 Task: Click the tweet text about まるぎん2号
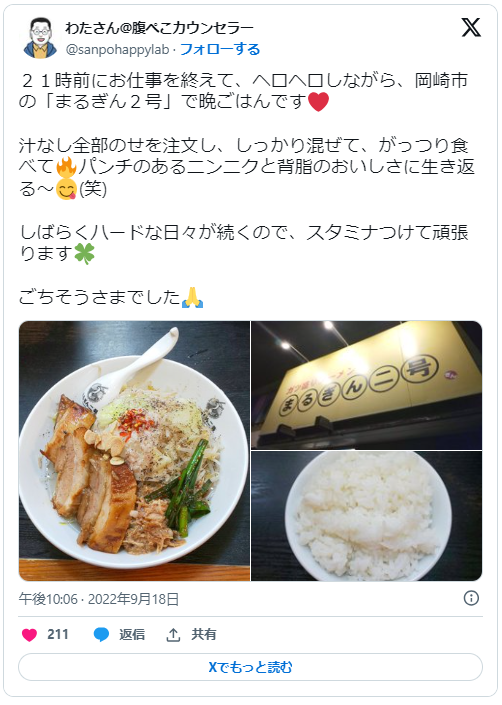(x=245, y=91)
